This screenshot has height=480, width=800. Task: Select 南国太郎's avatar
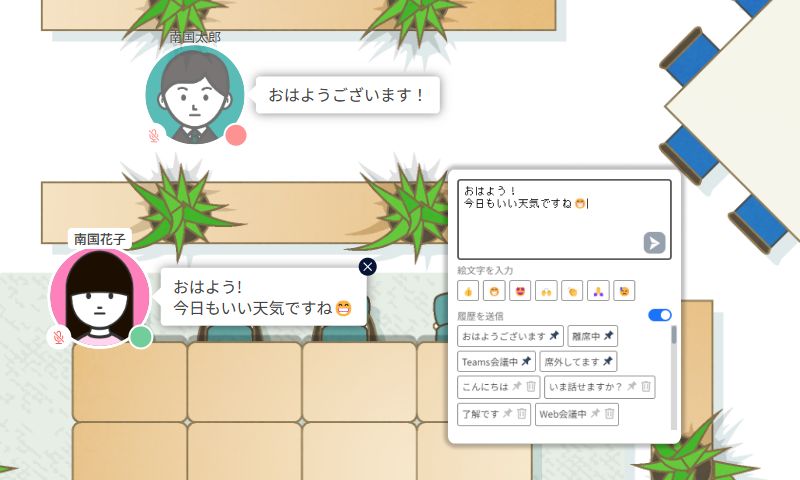[195, 96]
